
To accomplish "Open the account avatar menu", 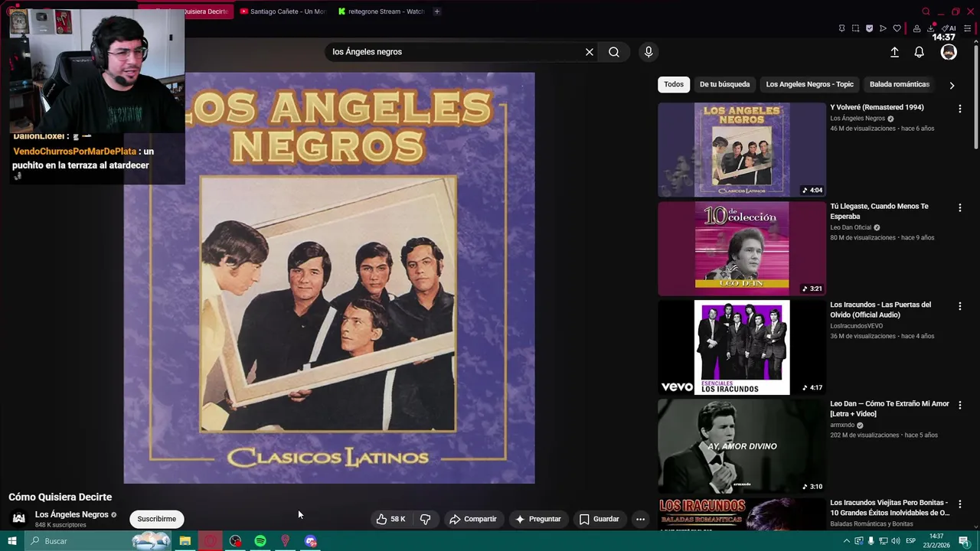I will coord(949,52).
